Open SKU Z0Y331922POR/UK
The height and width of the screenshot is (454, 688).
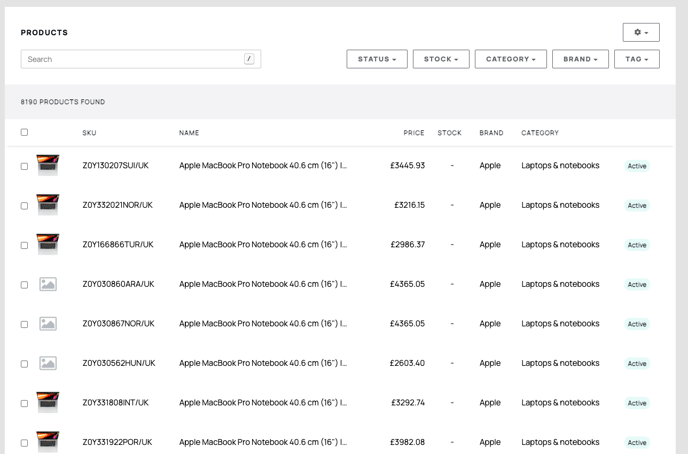(117, 442)
